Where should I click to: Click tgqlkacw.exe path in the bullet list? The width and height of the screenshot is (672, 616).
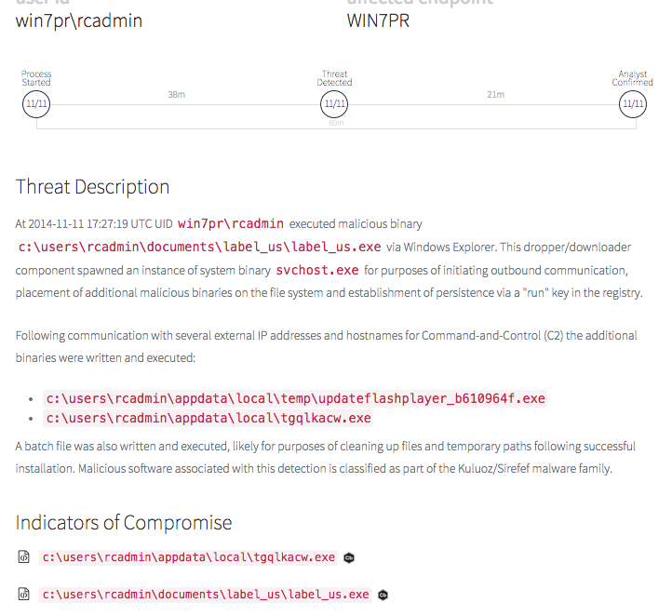coord(208,418)
